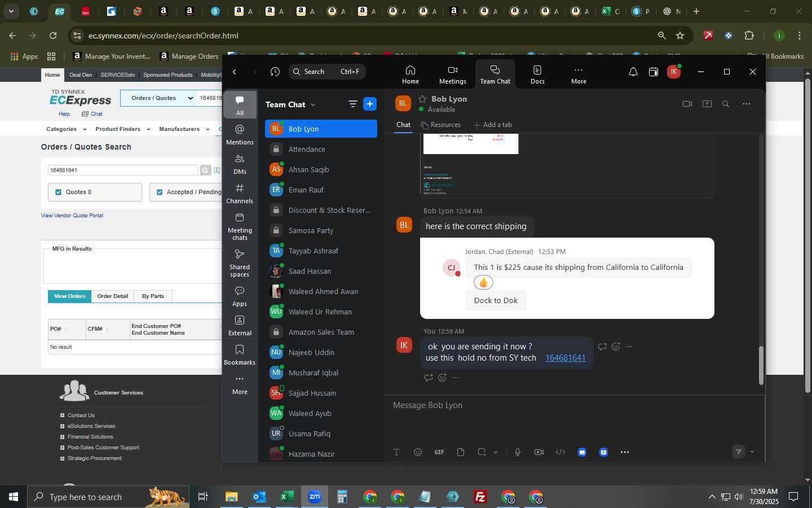Record audio message with microphone icon

click(518, 452)
